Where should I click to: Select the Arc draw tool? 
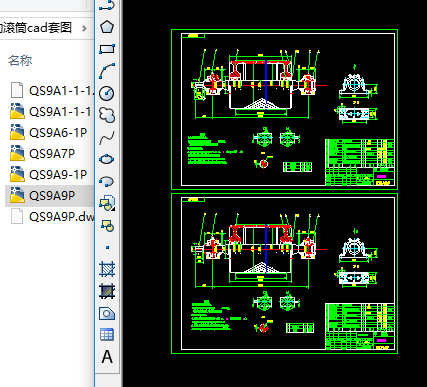(107, 71)
